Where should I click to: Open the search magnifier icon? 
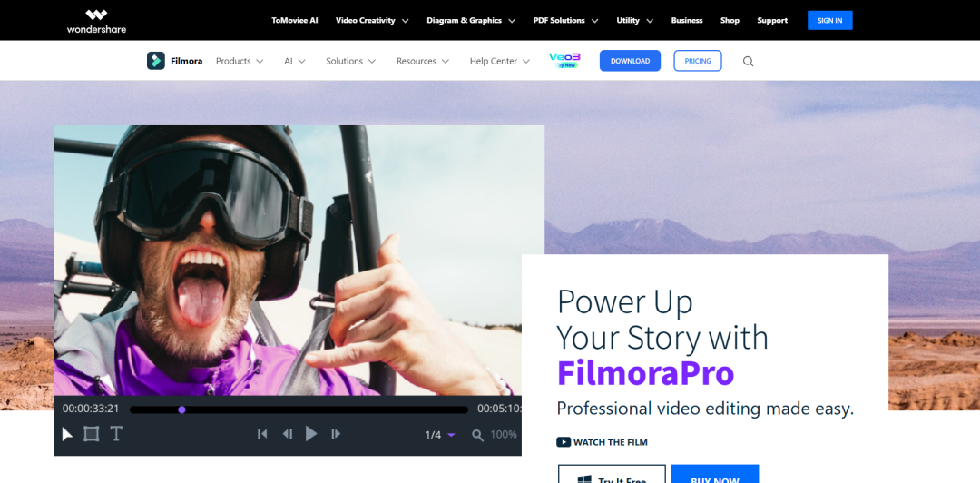click(x=748, y=62)
